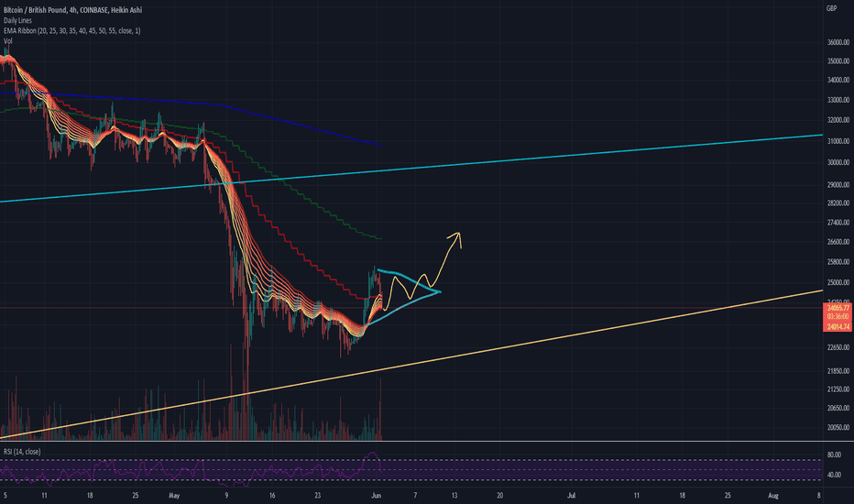Click the 24014.74 price tag
This screenshot has width=854, height=504.
pos(838,327)
